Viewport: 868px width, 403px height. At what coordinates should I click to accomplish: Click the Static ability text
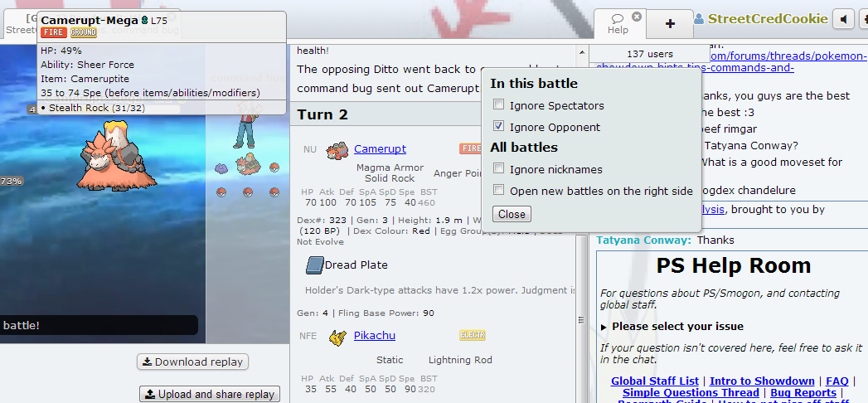coord(390,360)
